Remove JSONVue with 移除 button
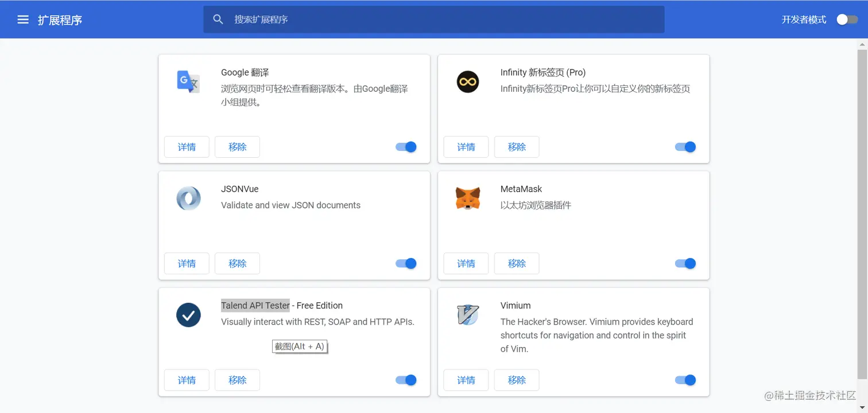Image resolution: width=868 pixels, height=413 pixels. pyautogui.click(x=237, y=263)
